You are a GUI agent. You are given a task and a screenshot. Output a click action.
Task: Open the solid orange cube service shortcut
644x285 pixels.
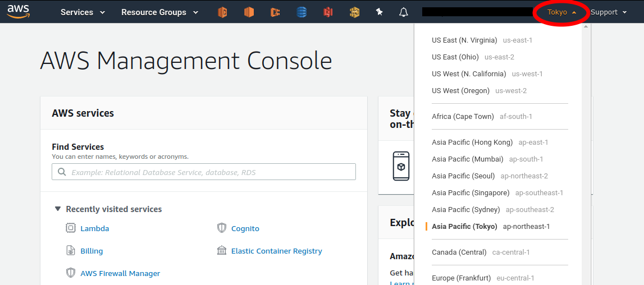pos(249,12)
